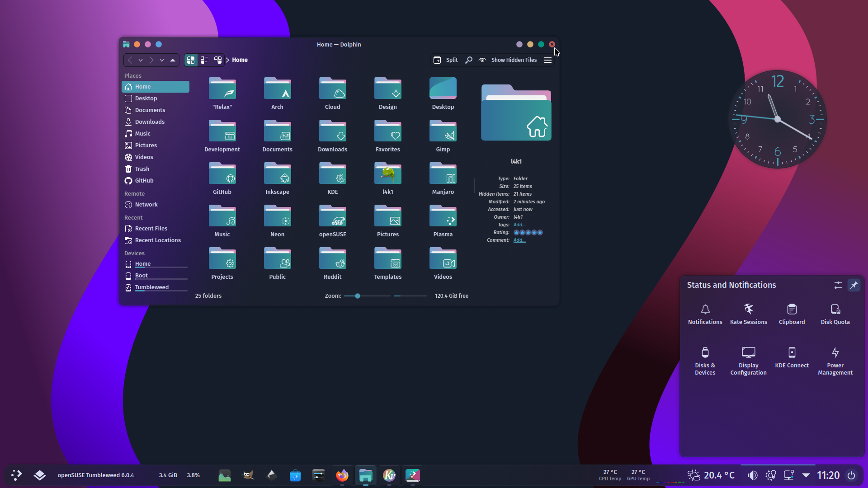The image size is (868, 488).
Task: Open Power Management applet
Action: 835,361
